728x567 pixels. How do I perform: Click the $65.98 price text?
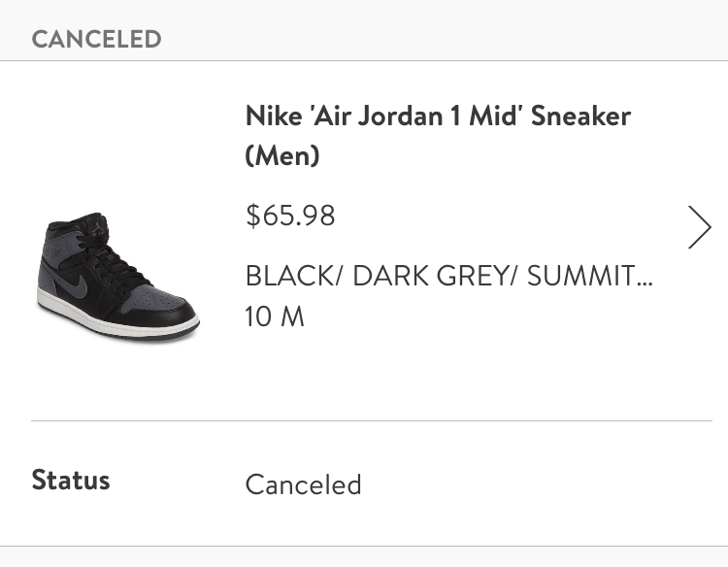coord(290,216)
